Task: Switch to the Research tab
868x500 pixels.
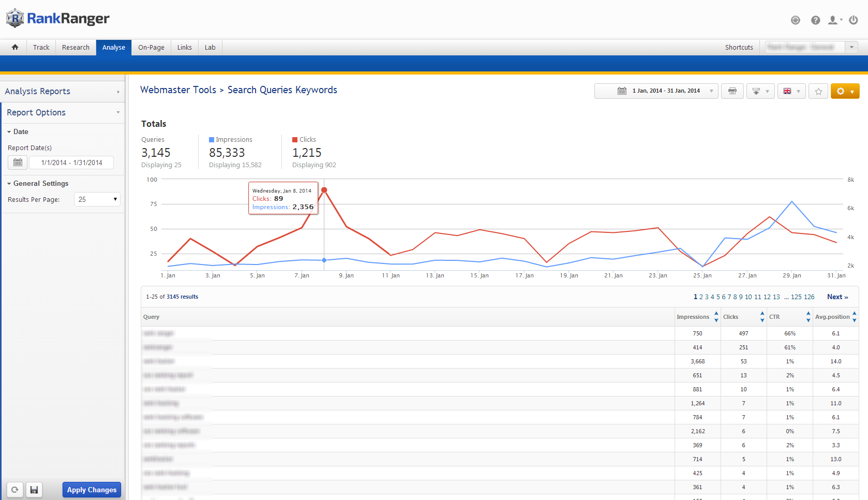Action: tap(76, 47)
